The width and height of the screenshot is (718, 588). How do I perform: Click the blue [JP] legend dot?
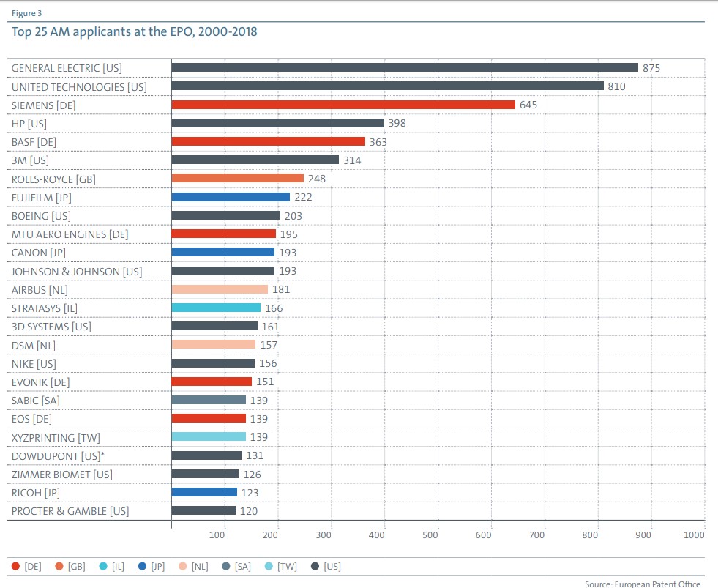(x=142, y=567)
